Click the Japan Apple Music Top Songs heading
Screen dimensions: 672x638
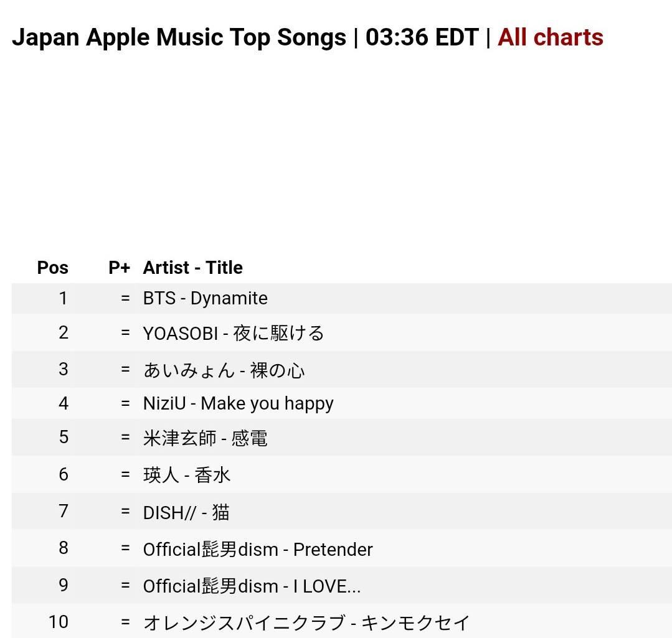[179, 37]
